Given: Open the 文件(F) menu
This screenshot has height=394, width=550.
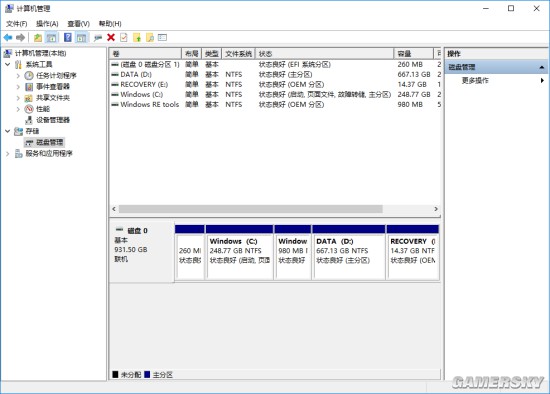Looking at the screenshot, I should (x=16, y=24).
